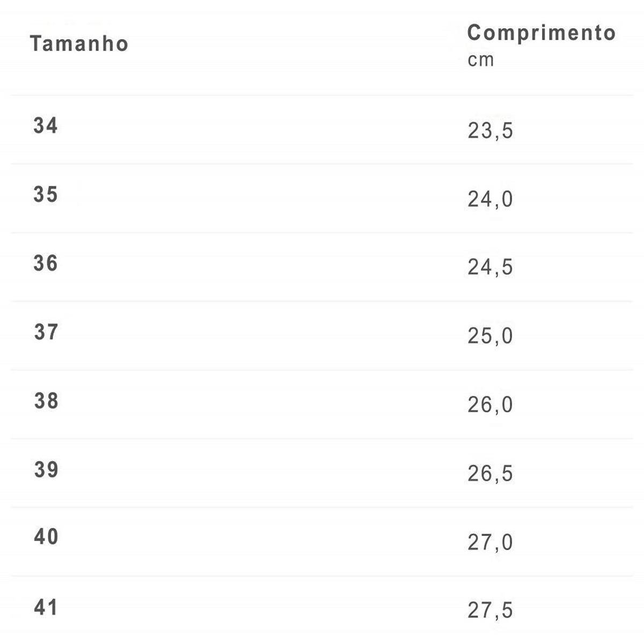Select the 27,5 length value
The height and width of the screenshot is (644, 644).
pyautogui.click(x=490, y=610)
